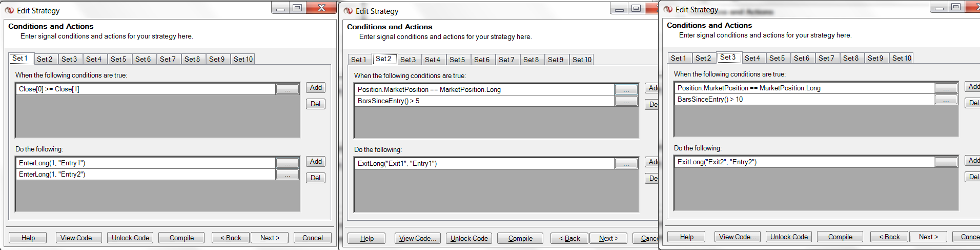Screen dimensions: 980x250
Task: Click Next > in the middle window
Action: tap(608, 238)
